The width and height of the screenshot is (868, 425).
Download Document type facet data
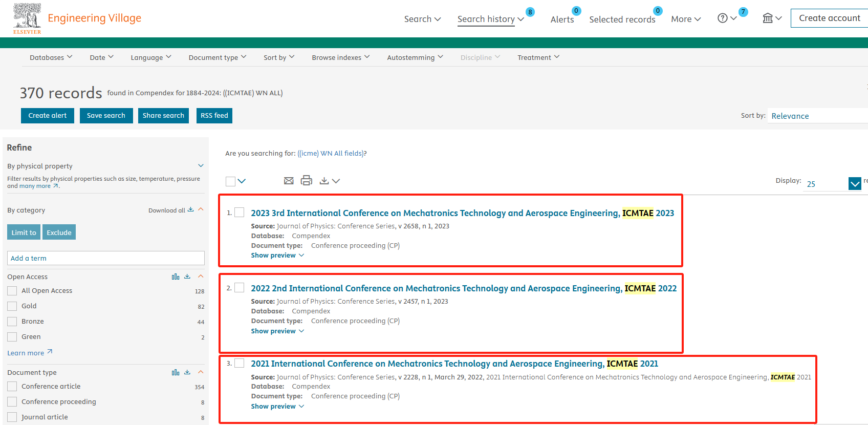(187, 372)
